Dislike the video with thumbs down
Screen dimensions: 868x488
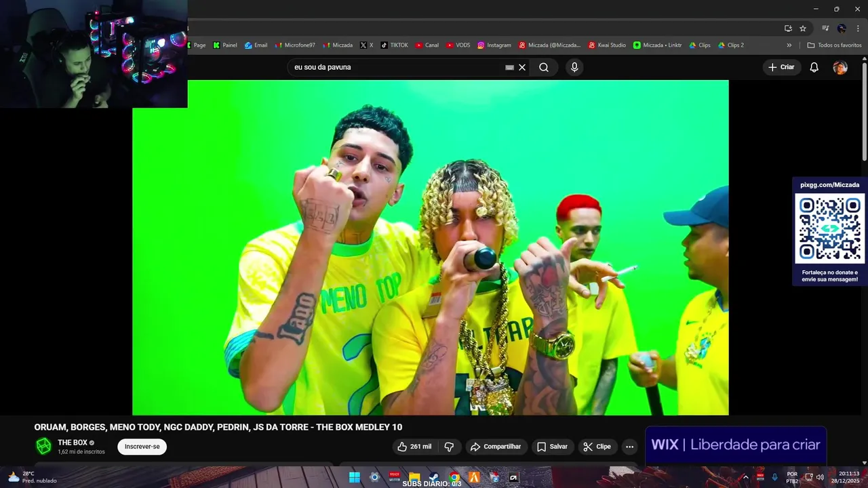point(449,447)
